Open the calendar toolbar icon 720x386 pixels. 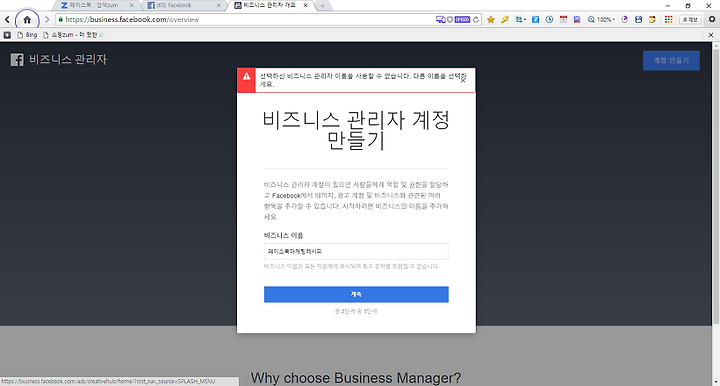pyautogui.click(x=563, y=19)
